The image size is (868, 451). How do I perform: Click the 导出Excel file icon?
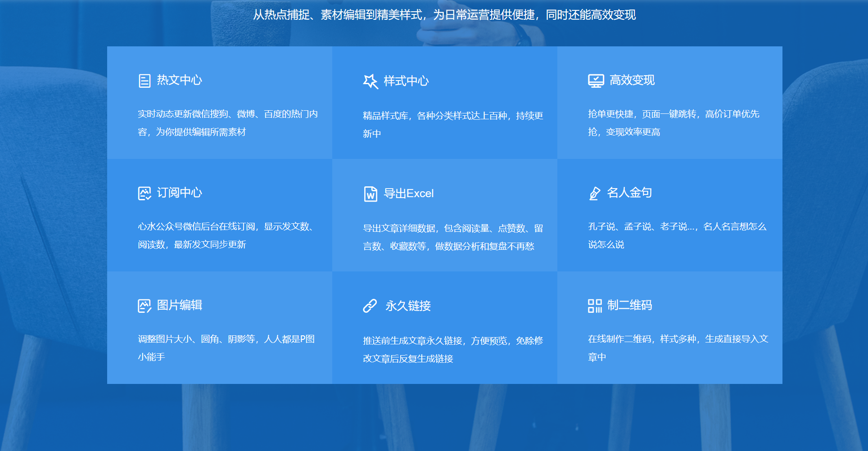click(x=371, y=194)
